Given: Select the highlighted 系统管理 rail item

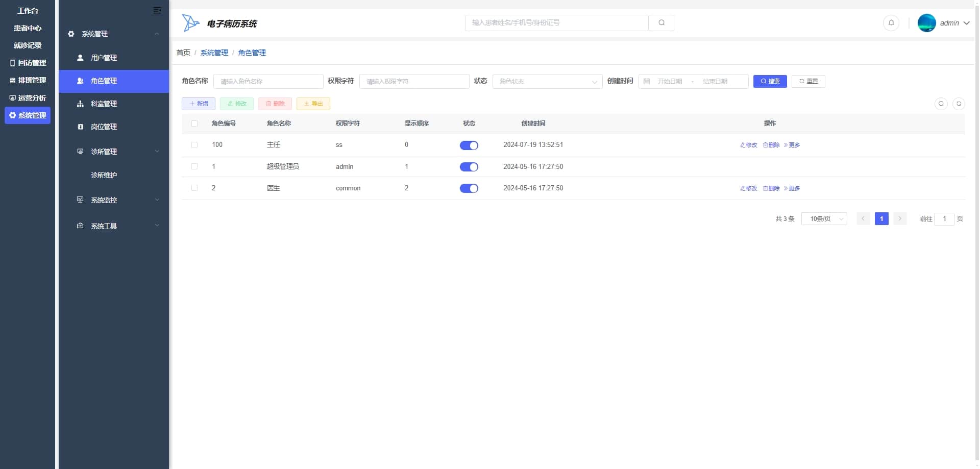Looking at the screenshot, I should pyautogui.click(x=28, y=116).
